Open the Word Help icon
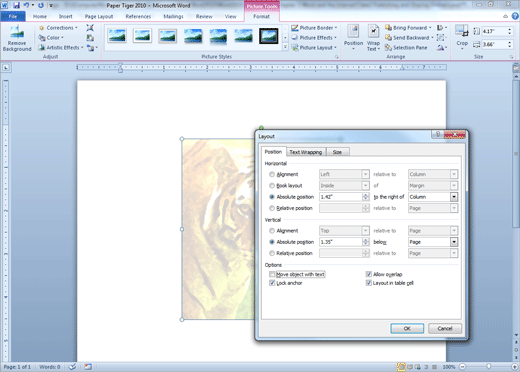520x372 pixels. 515,16
